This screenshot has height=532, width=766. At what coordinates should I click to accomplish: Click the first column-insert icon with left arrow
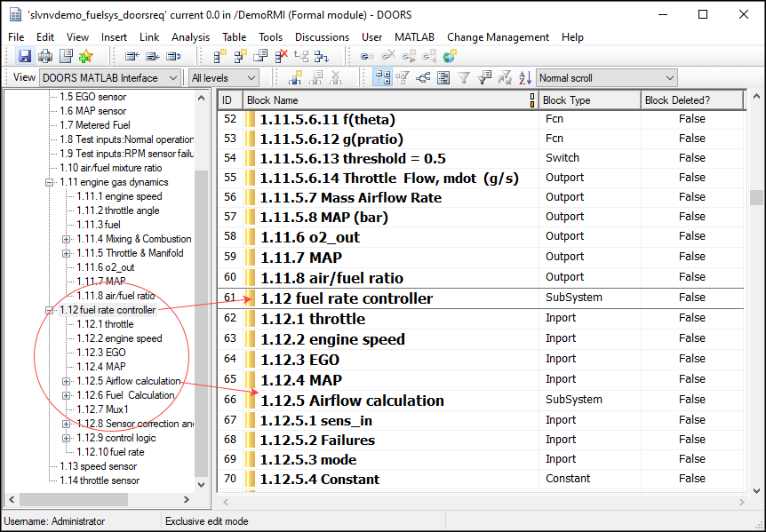132,57
